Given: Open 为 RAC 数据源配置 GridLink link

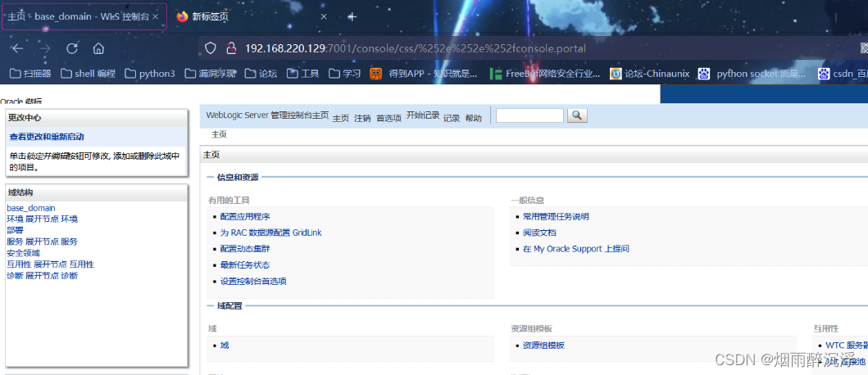Looking at the screenshot, I should point(270,233).
